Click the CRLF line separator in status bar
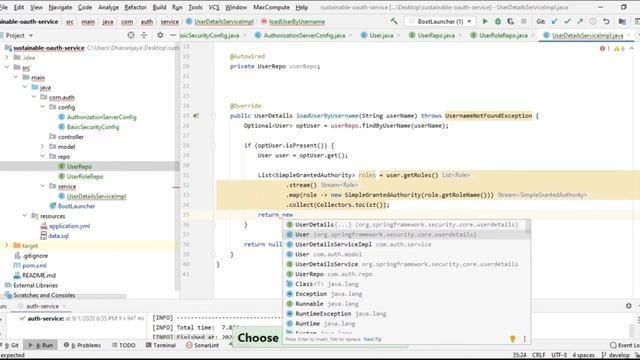This screenshot has width=640, height=360. [x=539, y=356]
